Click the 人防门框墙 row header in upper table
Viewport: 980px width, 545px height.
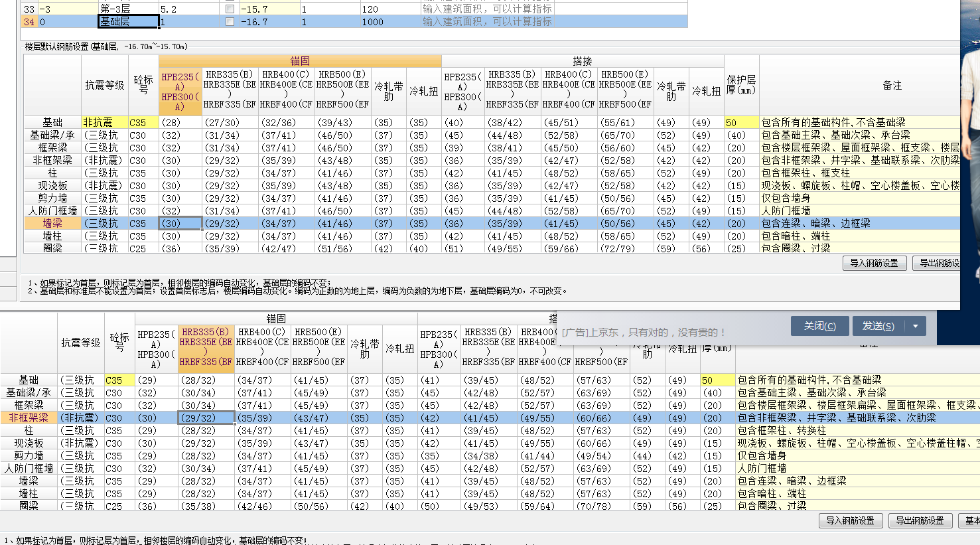[x=52, y=211]
